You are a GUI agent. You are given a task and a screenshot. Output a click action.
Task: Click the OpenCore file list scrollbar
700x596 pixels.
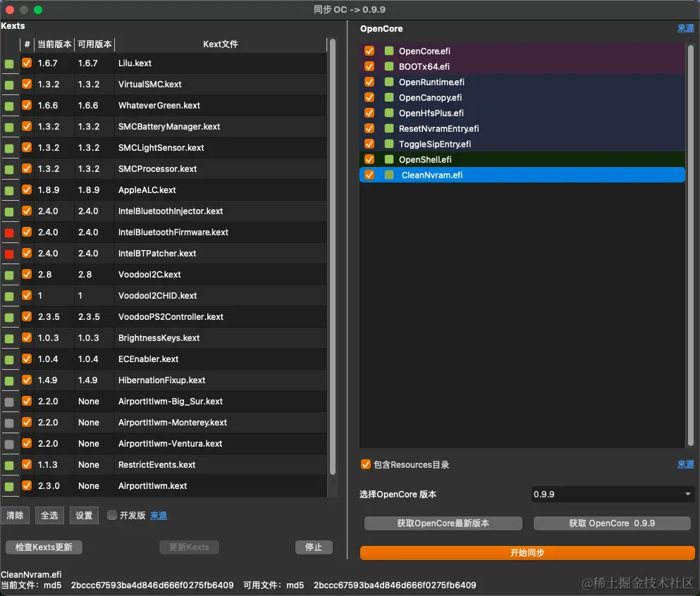coord(691,245)
